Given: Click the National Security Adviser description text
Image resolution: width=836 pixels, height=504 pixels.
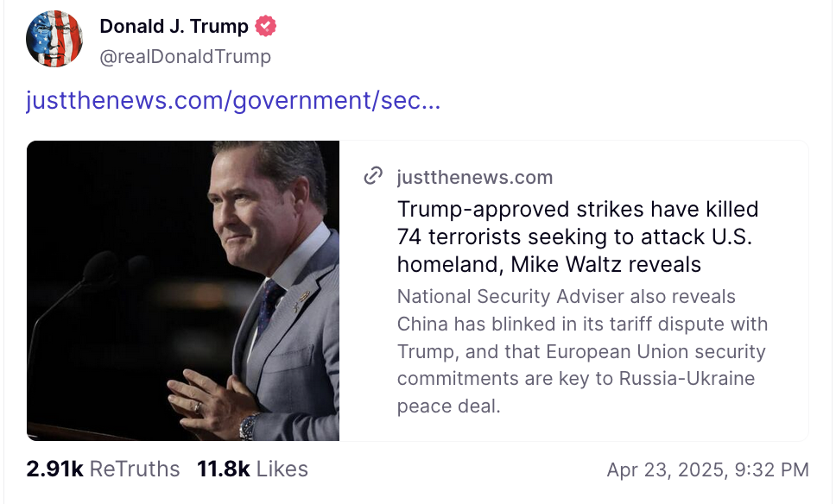Looking at the screenshot, I should 582,351.
